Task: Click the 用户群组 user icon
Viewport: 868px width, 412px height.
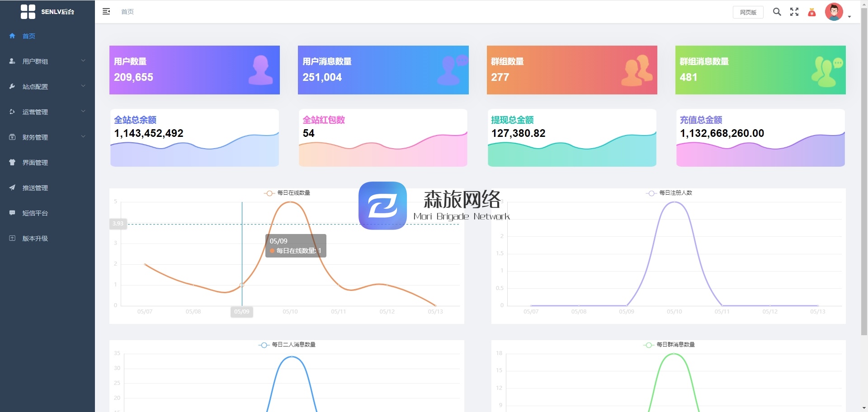Action: [x=12, y=61]
